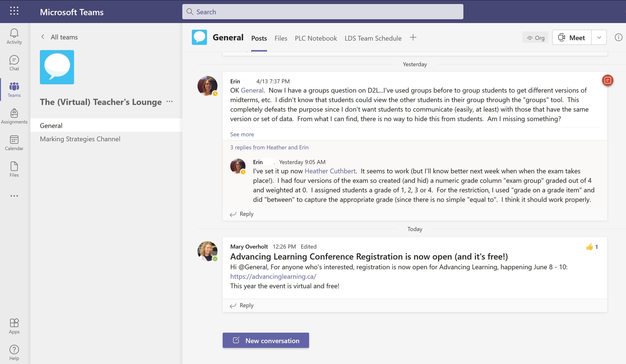
Task: Expand Meet options dropdown arrow
Action: 599,38
